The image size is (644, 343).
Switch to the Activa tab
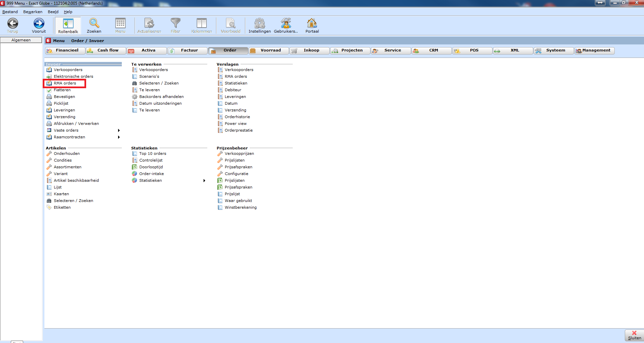click(147, 50)
